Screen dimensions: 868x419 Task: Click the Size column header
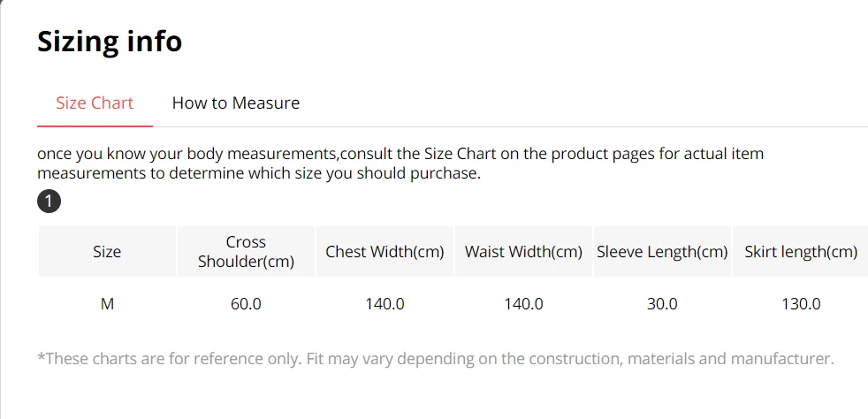(107, 252)
